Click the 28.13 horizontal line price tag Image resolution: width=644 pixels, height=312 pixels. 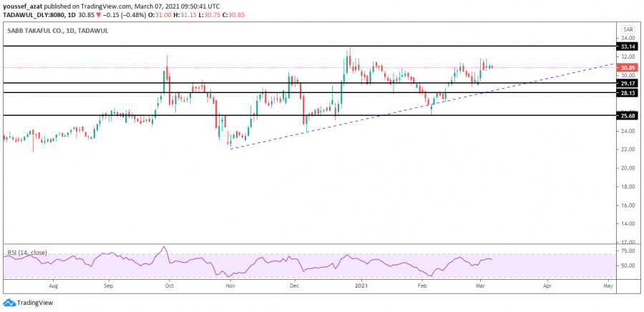(x=628, y=92)
